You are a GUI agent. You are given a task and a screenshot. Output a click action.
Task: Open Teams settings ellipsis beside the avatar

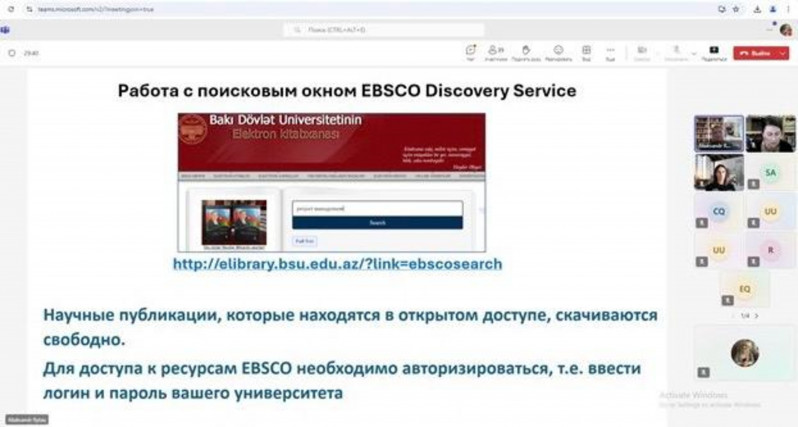pos(770,30)
